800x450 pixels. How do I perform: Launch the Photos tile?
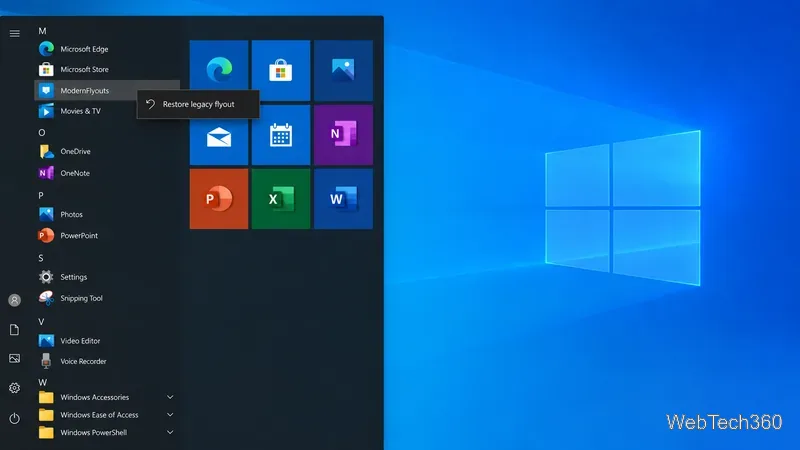(x=343, y=70)
